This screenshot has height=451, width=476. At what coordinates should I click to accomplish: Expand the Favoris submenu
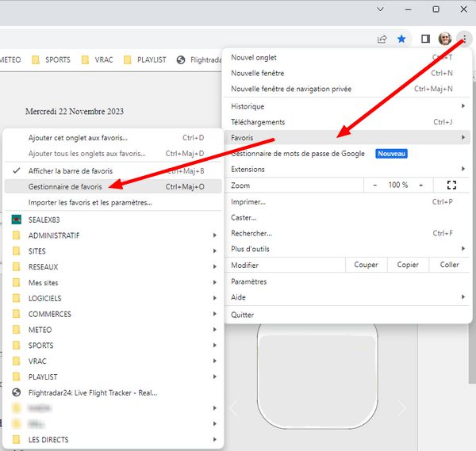pyautogui.click(x=347, y=137)
